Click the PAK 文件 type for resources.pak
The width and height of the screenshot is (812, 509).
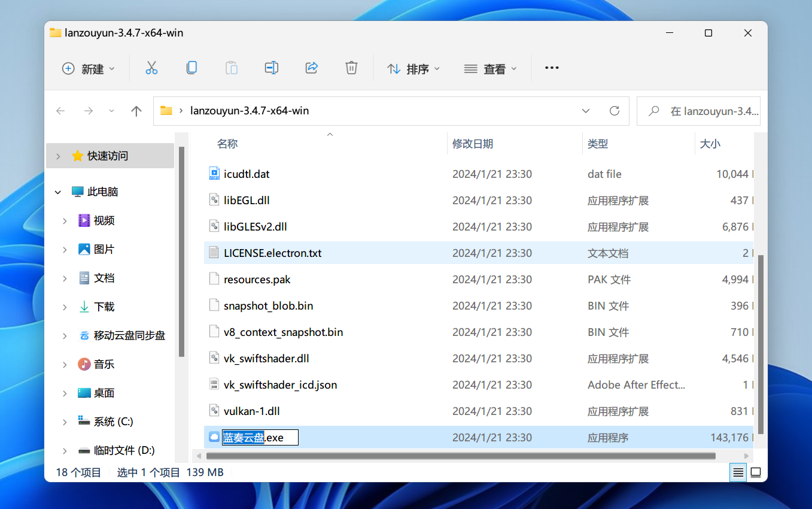click(x=609, y=280)
